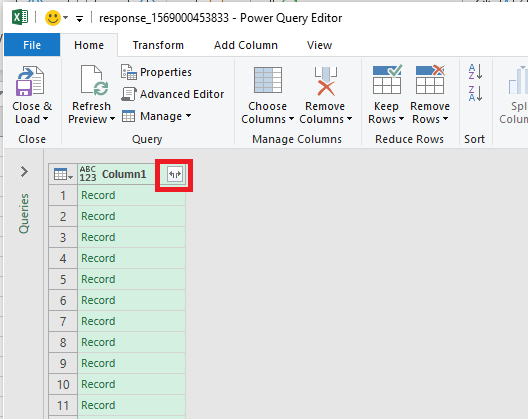
Task: Click the ABC123 data type icon
Action: 88,174
